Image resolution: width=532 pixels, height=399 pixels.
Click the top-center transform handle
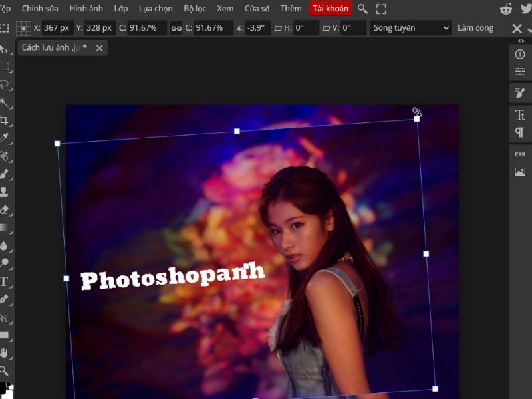[237, 131]
